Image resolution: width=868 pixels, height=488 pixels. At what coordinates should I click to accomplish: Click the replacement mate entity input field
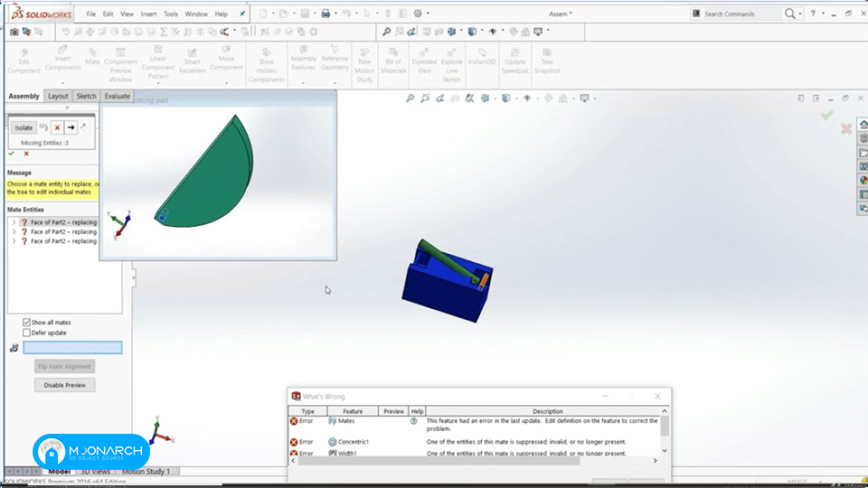click(x=72, y=347)
